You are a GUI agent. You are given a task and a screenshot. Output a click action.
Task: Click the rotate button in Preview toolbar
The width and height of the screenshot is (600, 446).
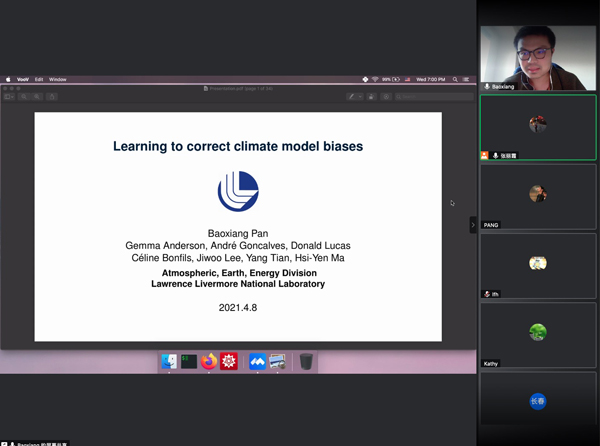tap(371, 97)
